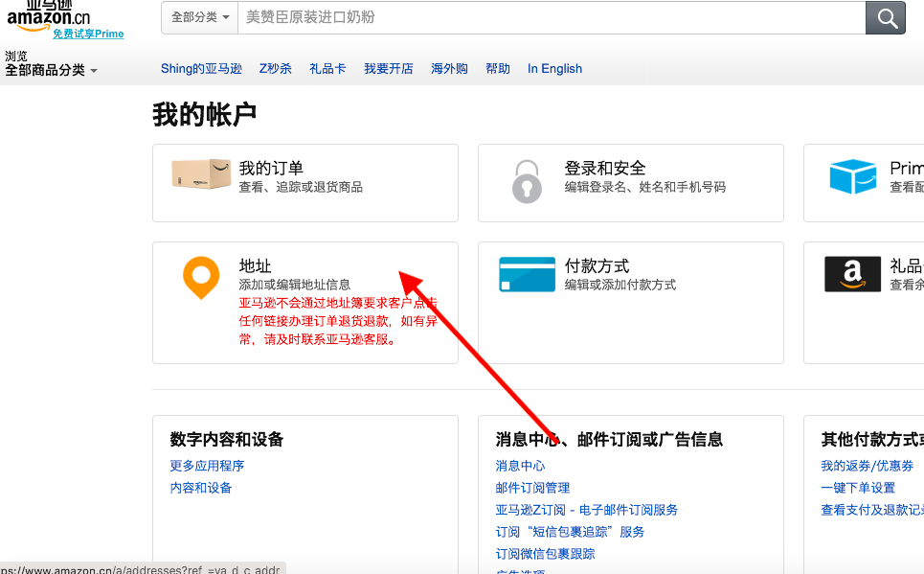Click the black Amazon gift card icon
924x574 pixels.
pos(853,274)
